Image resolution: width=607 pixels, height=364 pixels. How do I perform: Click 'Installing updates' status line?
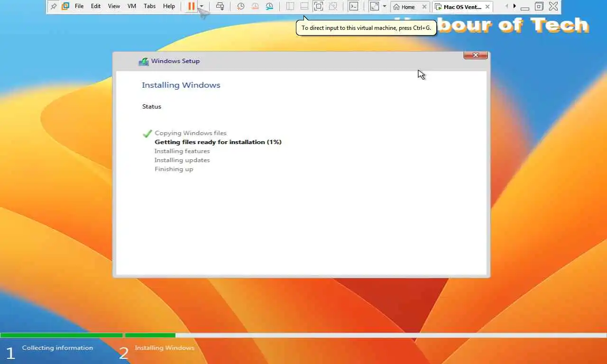click(x=182, y=160)
